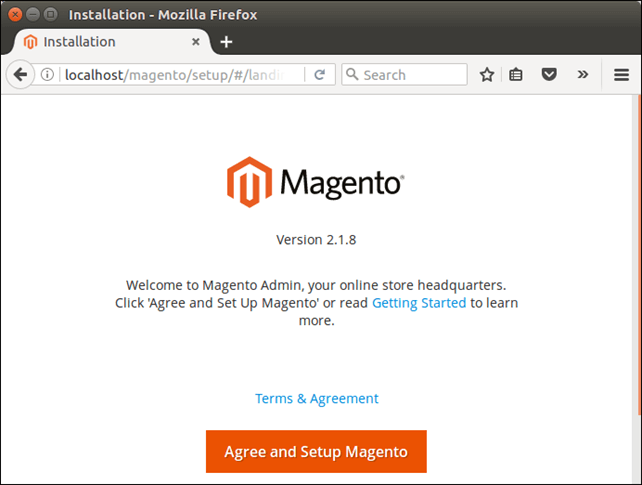Click the Version 2.1.8 text
This screenshot has height=485, width=642.
pos(316,240)
